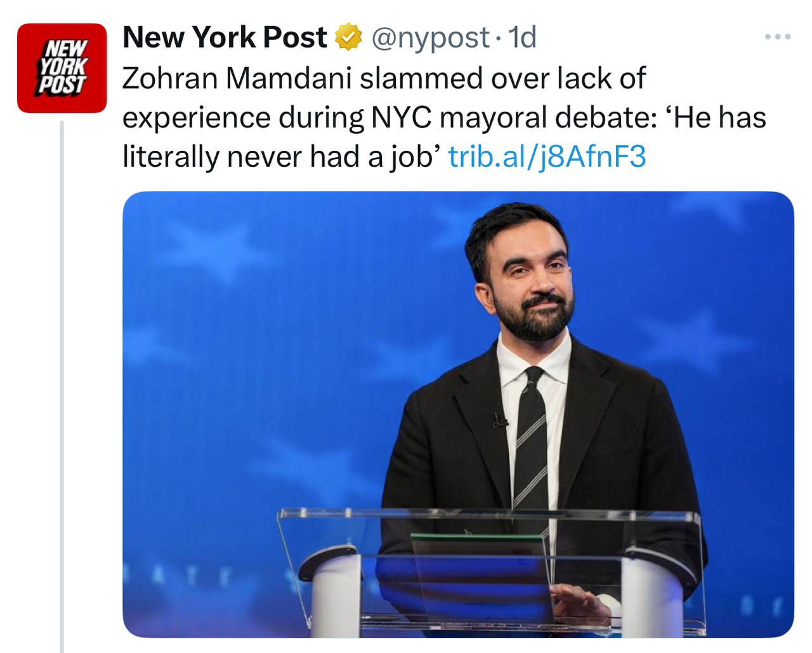Screen dimensions: 812x653
Task: Click the gold verified badge
Action: tap(347, 37)
